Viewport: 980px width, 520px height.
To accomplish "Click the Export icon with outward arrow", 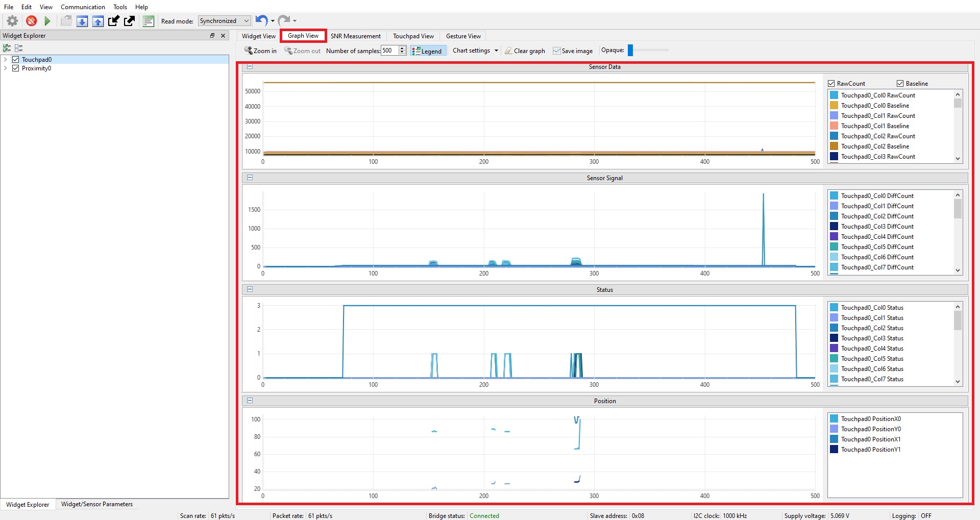I will [x=130, y=21].
